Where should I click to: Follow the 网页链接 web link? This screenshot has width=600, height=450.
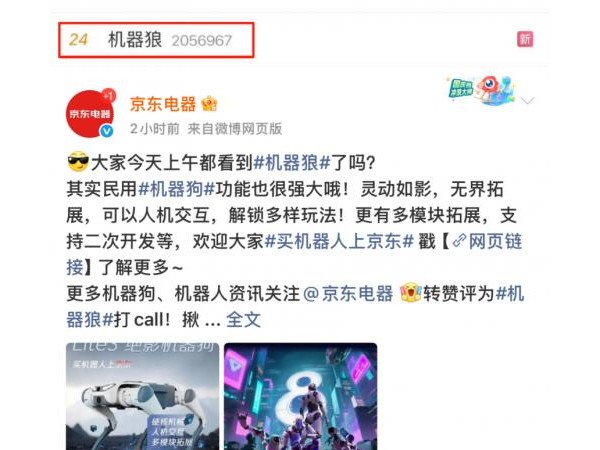click(x=487, y=241)
